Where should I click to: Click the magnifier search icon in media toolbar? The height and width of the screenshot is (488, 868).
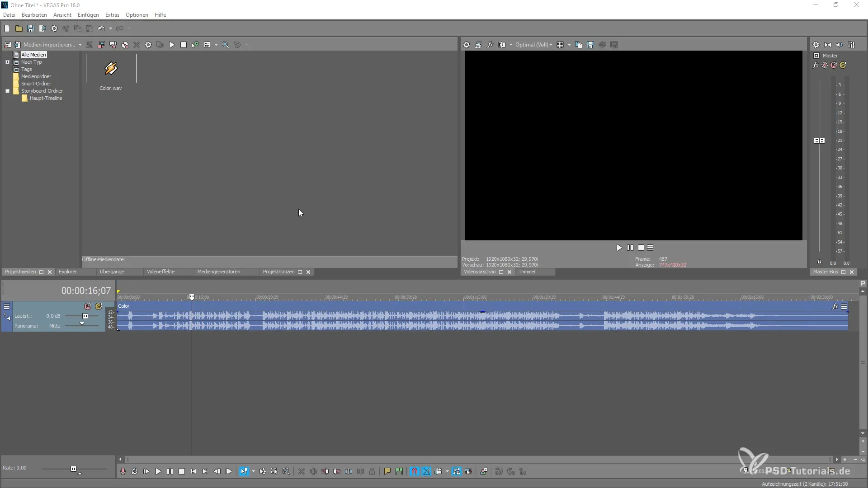point(226,45)
